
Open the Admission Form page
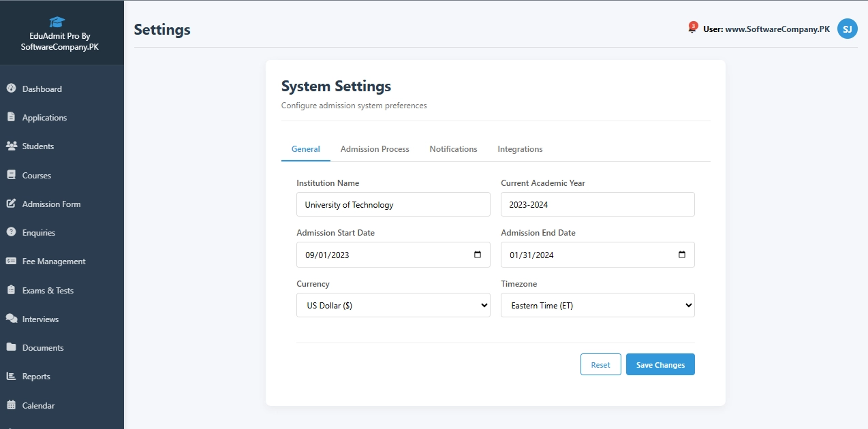pos(51,204)
